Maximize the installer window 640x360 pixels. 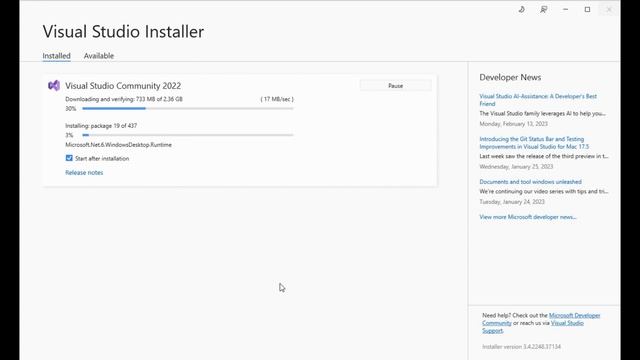(x=587, y=9)
